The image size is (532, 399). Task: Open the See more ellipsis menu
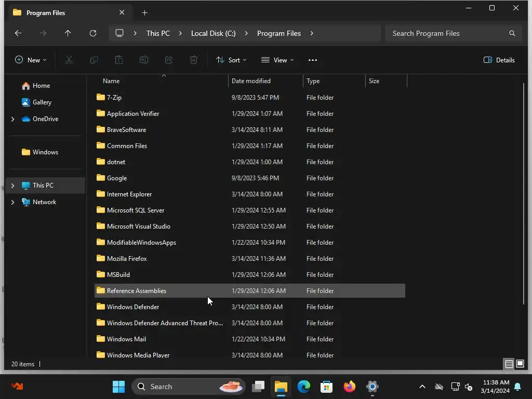[x=312, y=60]
